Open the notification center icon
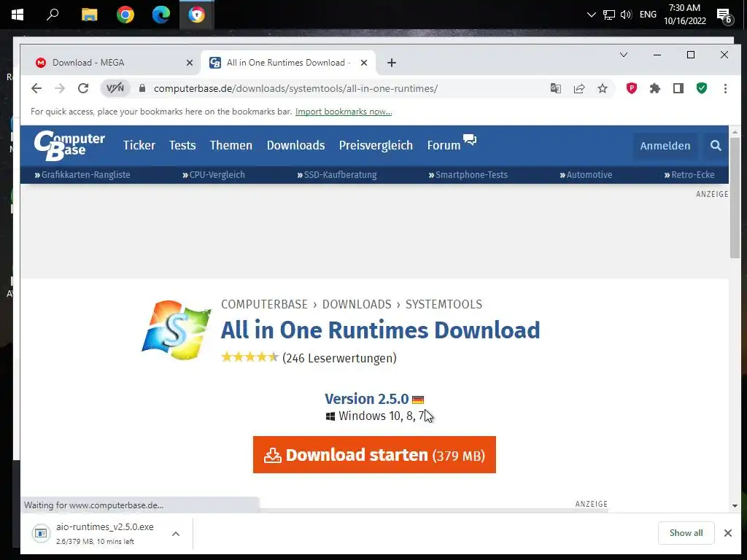 (x=724, y=16)
